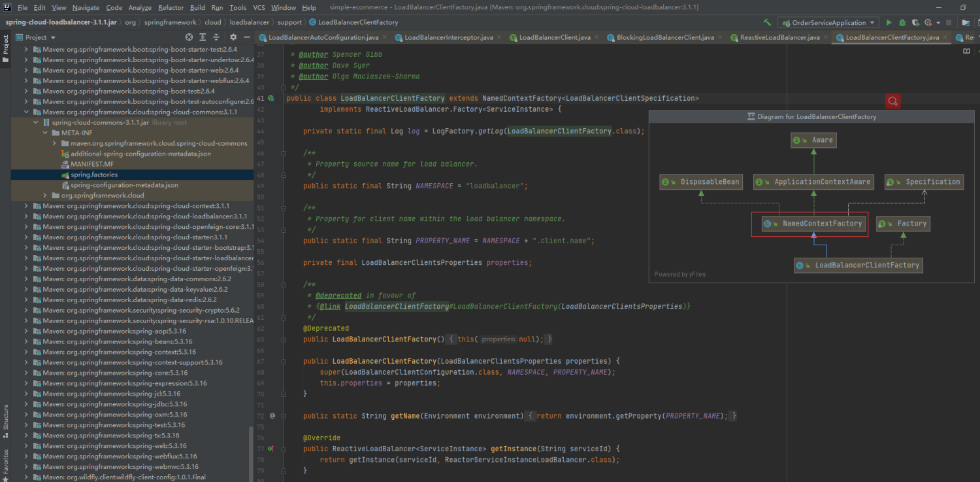Open the Refactor menu

pos(171,8)
